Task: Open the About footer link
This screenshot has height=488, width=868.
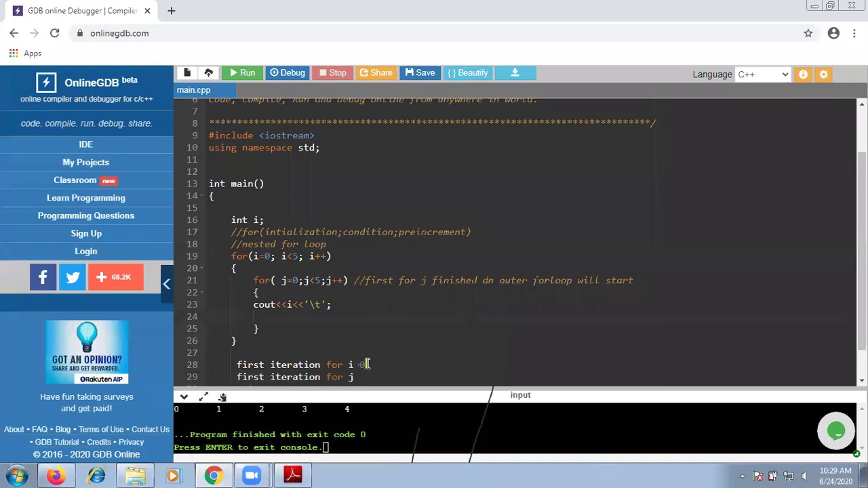Action: coord(14,429)
